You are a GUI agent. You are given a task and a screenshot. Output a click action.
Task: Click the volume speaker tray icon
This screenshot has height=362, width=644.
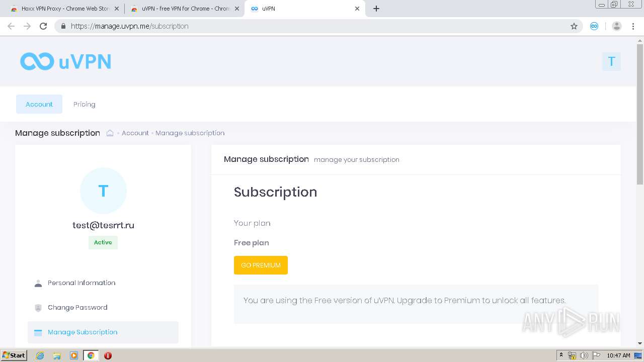(584, 355)
